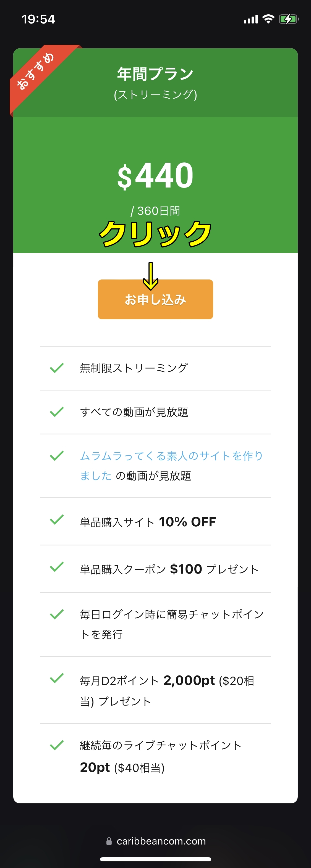Tap the 年間プラン plan header
This screenshot has height=868, width=311.
[155, 74]
